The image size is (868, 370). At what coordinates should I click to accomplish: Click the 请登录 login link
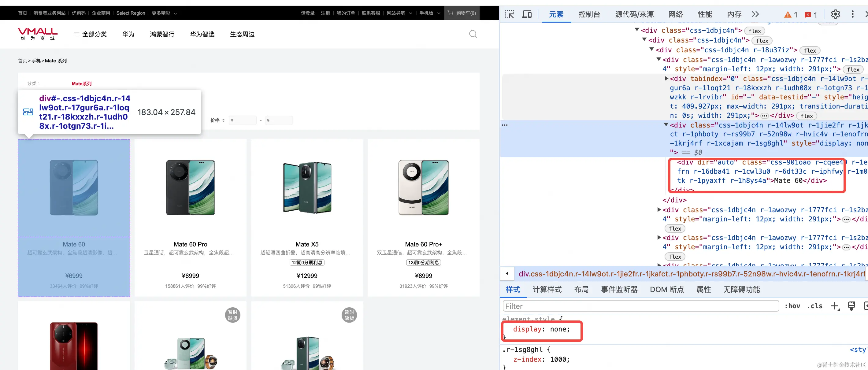[307, 13]
